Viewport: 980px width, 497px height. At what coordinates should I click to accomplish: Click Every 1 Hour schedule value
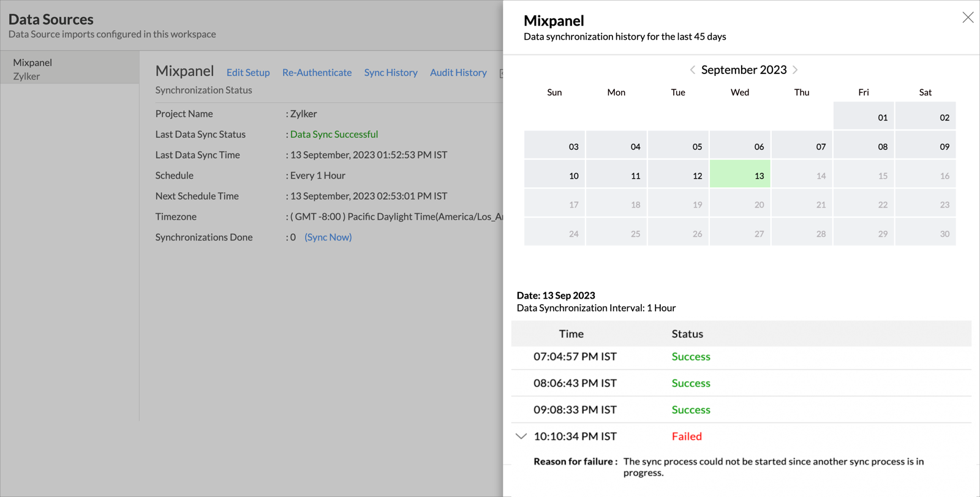pyautogui.click(x=317, y=175)
